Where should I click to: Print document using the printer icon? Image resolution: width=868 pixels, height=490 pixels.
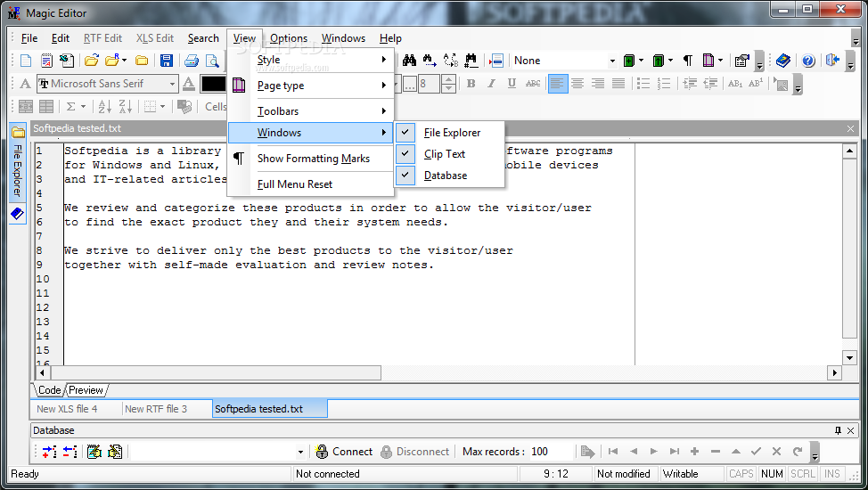[192, 61]
